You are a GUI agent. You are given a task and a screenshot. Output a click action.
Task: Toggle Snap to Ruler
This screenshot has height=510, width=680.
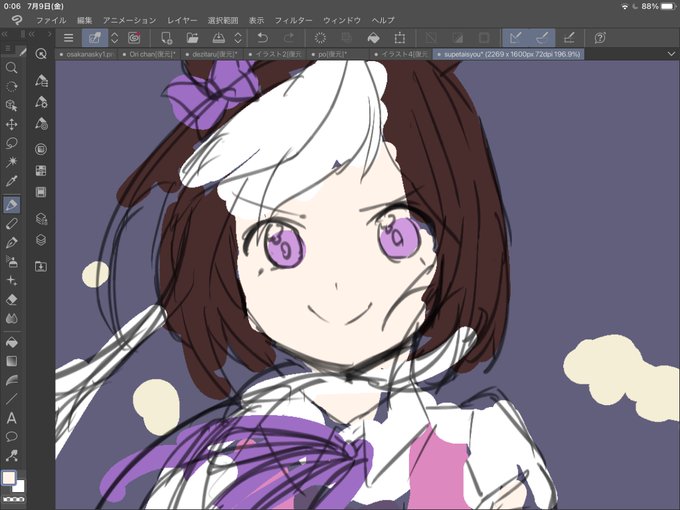click(x=515, y=38)
